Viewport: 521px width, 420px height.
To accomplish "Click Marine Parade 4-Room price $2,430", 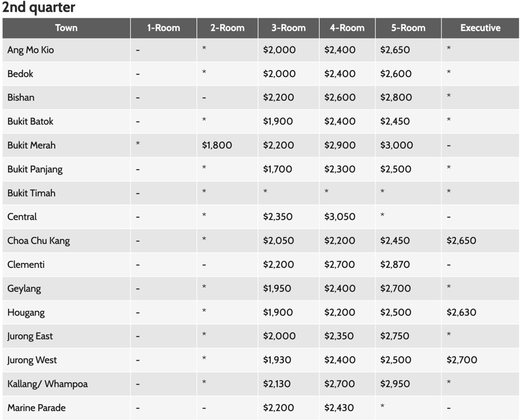I will (x=339, y=408).
